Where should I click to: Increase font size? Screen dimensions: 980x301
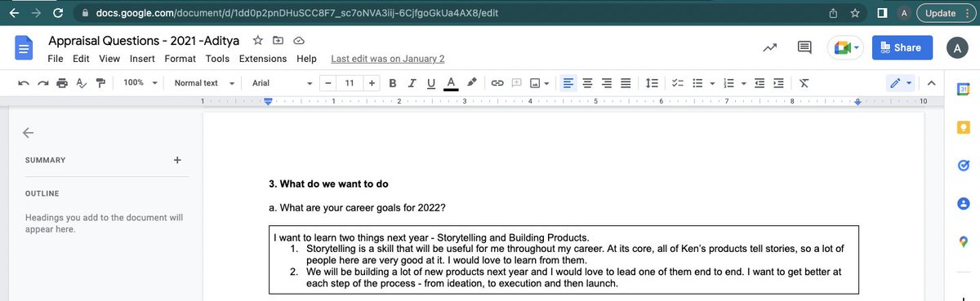pyautogui.click(x=372, y=82)
